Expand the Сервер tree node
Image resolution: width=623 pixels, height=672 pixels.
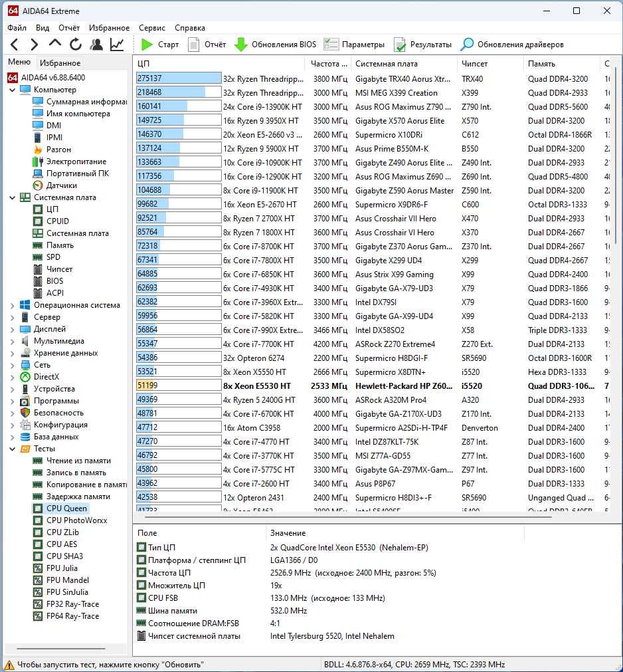[12, 318]
